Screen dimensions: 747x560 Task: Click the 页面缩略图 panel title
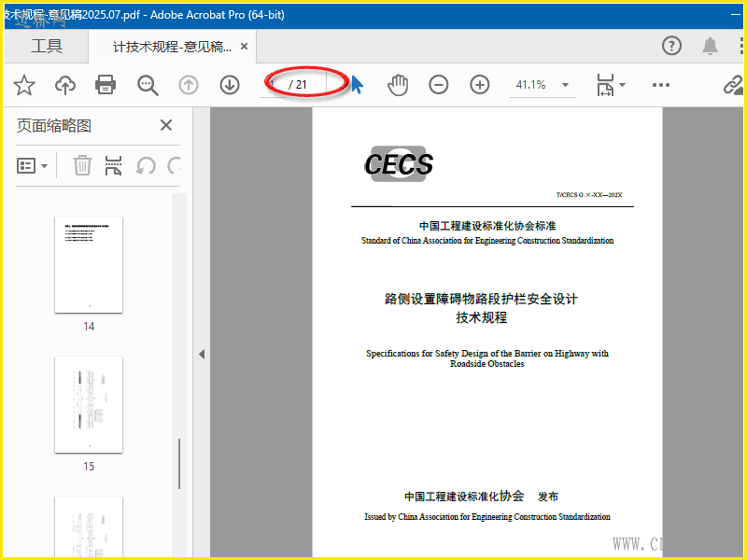(x=54, y=126)
